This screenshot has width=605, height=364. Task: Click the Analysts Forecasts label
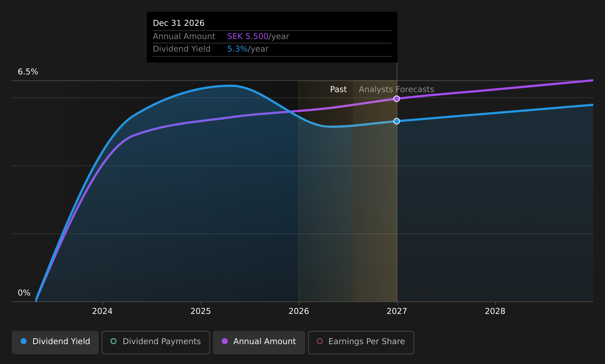(x=396, y=90)
